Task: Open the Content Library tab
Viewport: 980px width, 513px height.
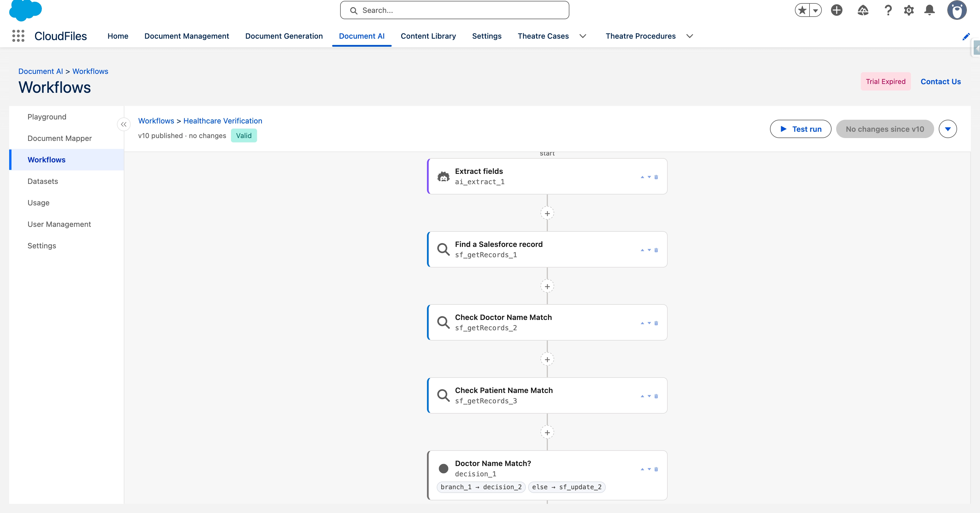Action: click(428, 36)
